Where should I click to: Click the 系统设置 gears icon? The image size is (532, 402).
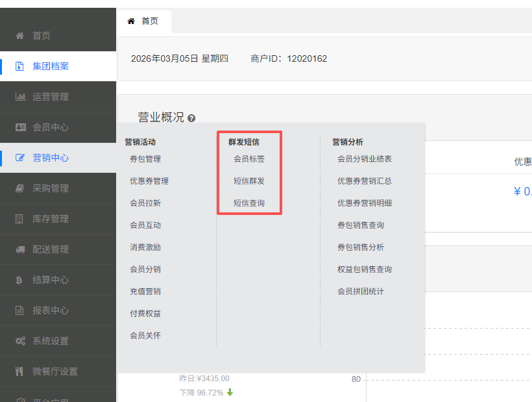[19, 341]
